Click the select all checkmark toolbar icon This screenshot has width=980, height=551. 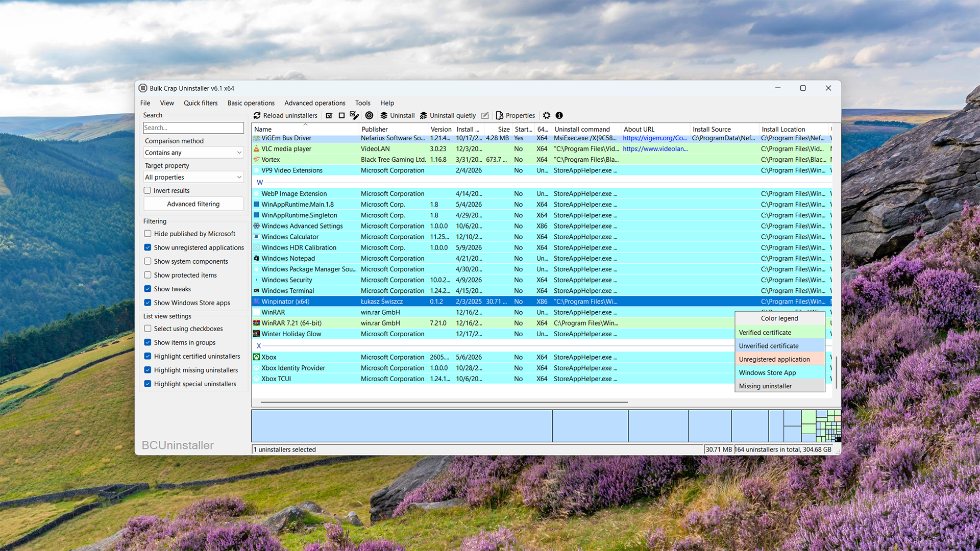[x=329, y=115]
